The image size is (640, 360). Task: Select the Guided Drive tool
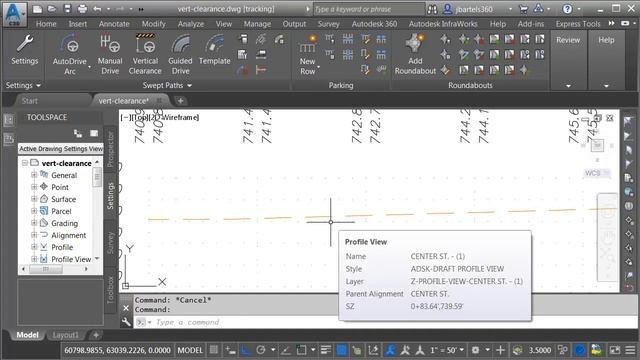pos(180,54)
